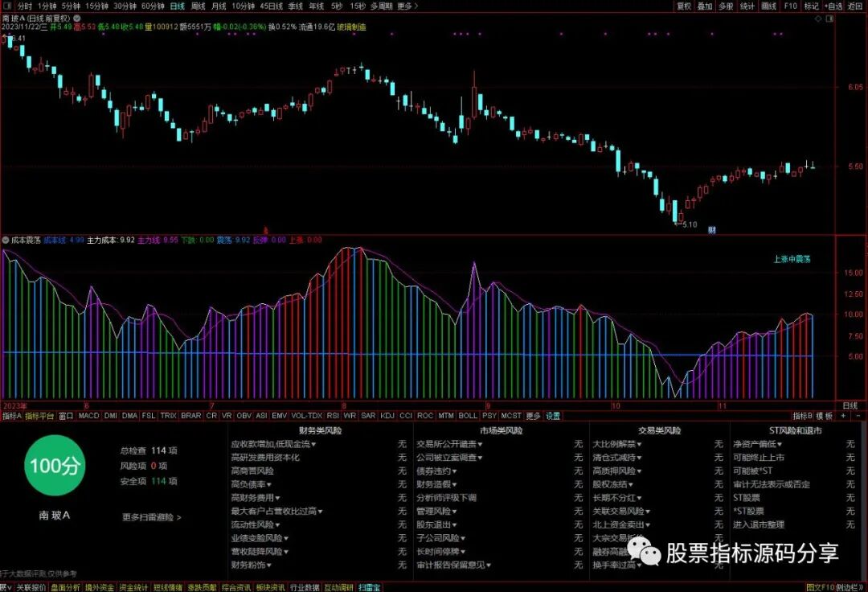Click the 标记 mark button

coord(811,6)
